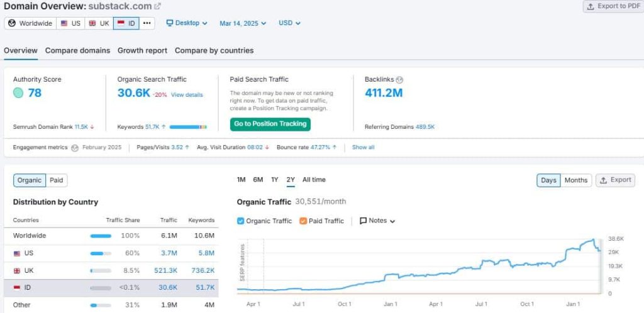Click Export to PDF button

[x=613, y=6]
